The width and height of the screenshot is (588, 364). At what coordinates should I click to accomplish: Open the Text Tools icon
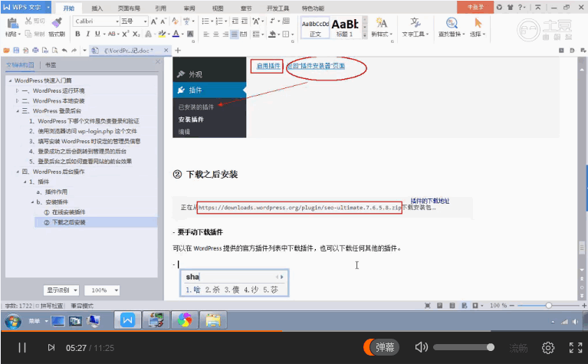coord(415,23)
